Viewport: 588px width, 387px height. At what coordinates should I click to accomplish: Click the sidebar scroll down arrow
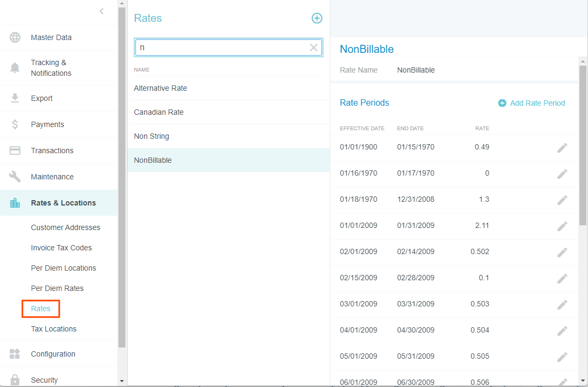click(122, 381)
